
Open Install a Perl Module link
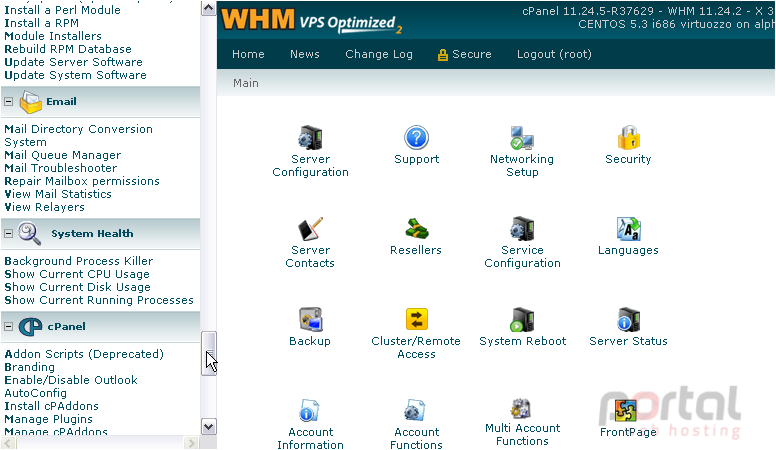click(x=62, y=10)
